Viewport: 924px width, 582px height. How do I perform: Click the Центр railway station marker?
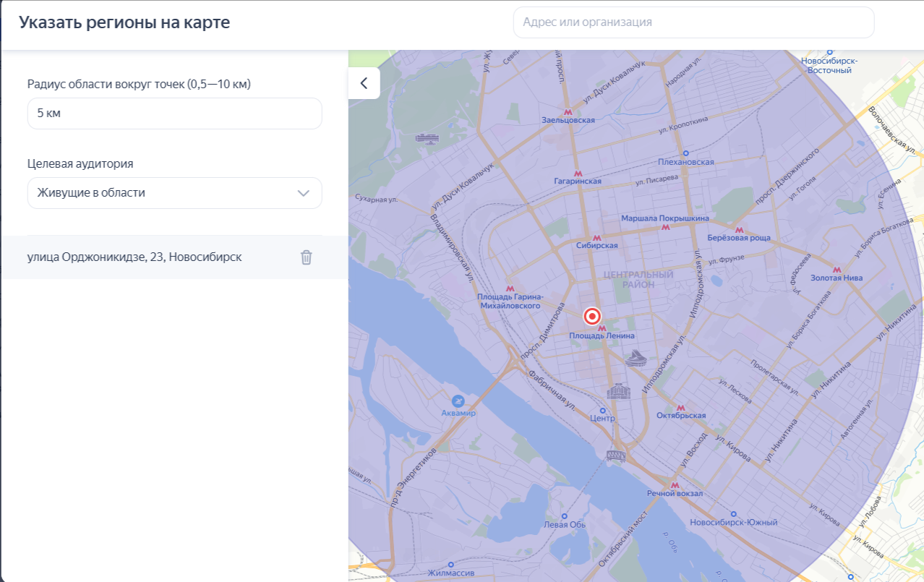pyautogui.click(x=603, y=410)
